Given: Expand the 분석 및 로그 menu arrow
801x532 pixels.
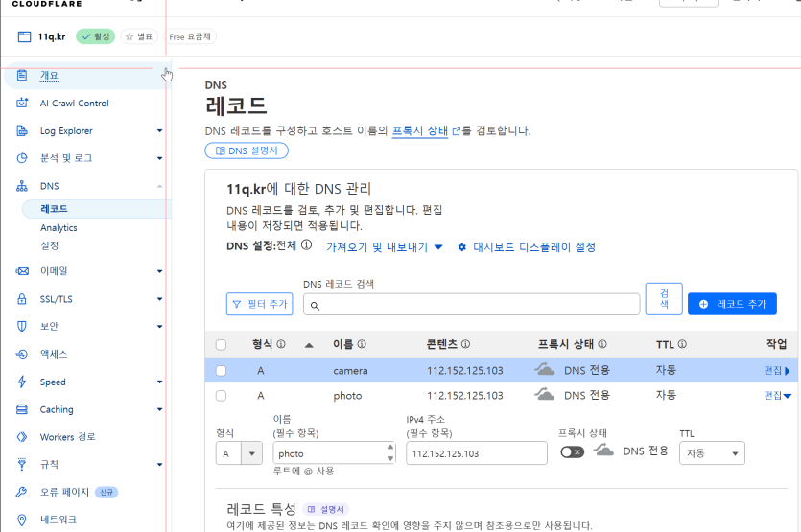Looking at the screenshot, I should point(160,158).
